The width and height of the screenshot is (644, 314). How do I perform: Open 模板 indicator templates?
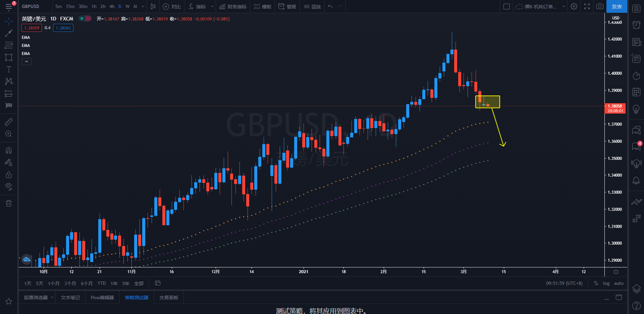click(x=263, y=6)
